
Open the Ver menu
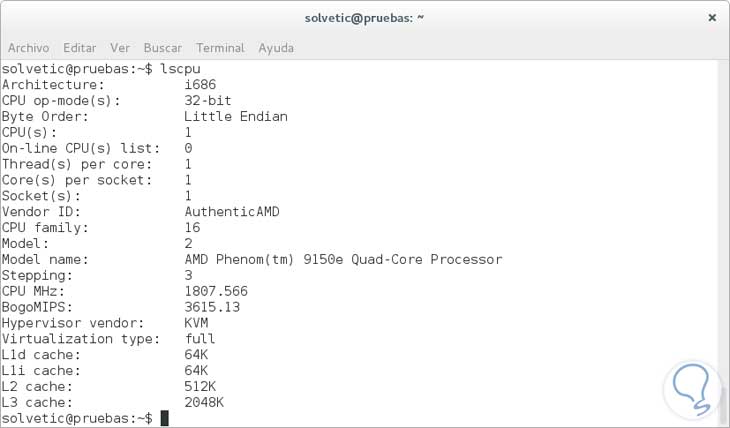120,47
